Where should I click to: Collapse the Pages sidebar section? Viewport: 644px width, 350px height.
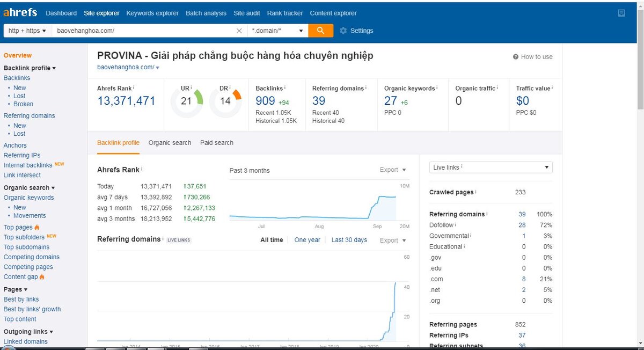(x=16, y=289)
